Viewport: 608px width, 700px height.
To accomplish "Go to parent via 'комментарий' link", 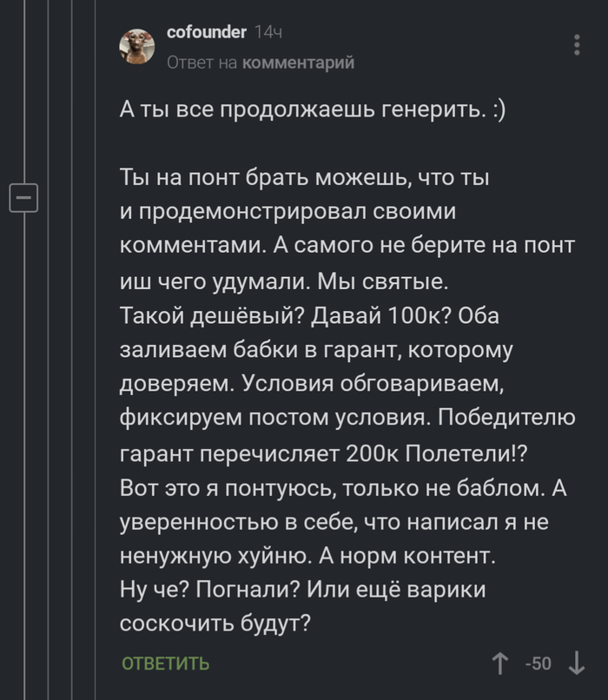I will (x=298, y=63).
